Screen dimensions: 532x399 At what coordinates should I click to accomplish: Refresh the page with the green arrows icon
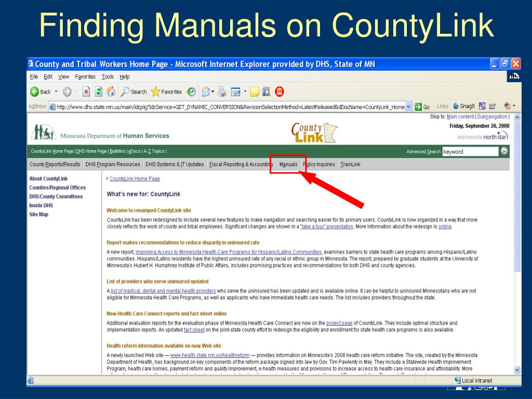99,91
